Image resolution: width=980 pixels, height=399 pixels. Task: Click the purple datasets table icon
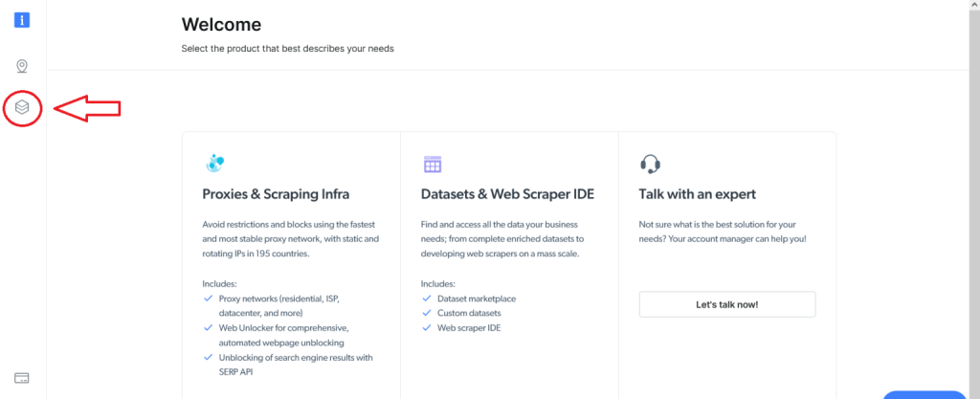tap(433, 165)
